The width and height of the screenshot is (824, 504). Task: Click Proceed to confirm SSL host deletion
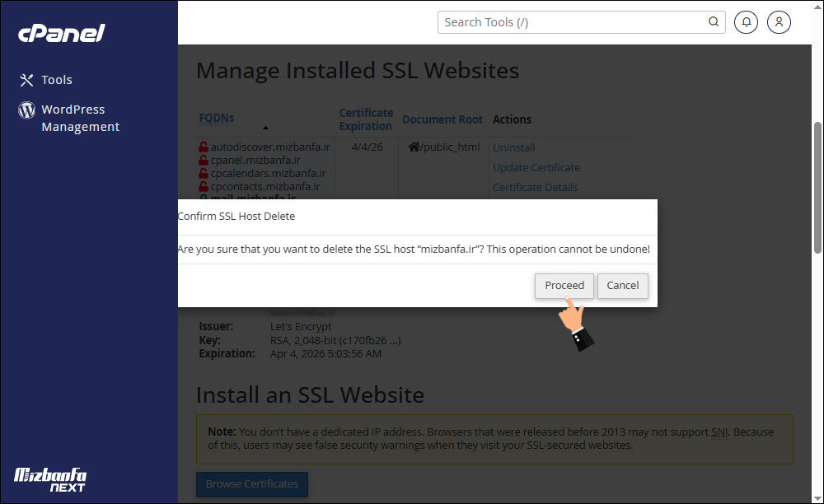[x=564, y=286]
